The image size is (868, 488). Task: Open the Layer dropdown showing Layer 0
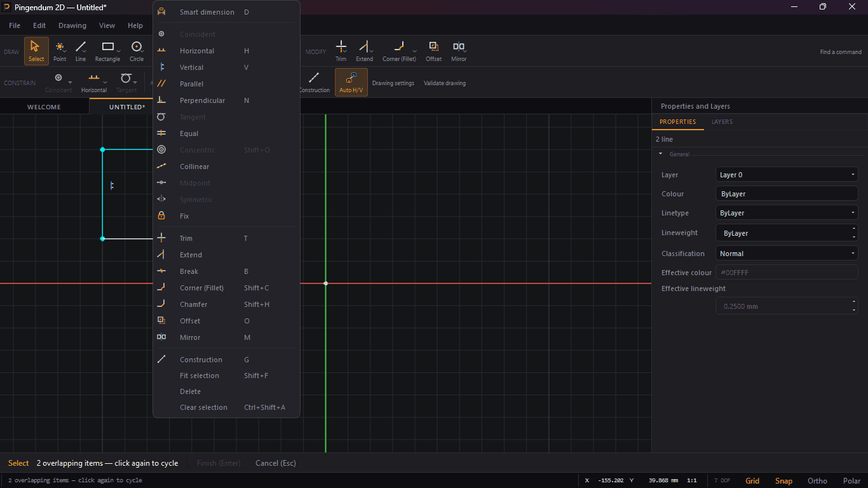coord(787,175)
